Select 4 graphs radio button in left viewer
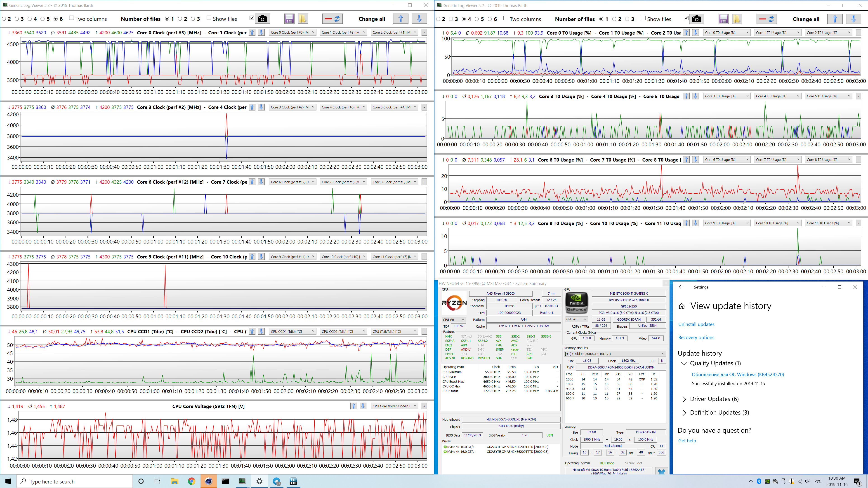Image resolution: width=868 pixels, height=488 pixels. [x=30, y=19]
